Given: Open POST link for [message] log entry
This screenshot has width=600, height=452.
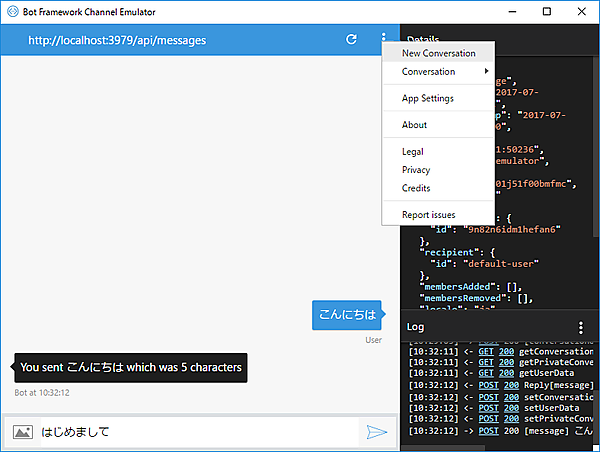Looking at the screenshot, I should (489, 431).
